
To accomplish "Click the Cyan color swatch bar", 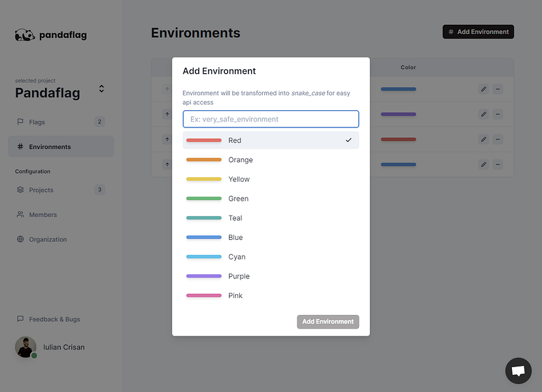I will click(x=204, y=257).
